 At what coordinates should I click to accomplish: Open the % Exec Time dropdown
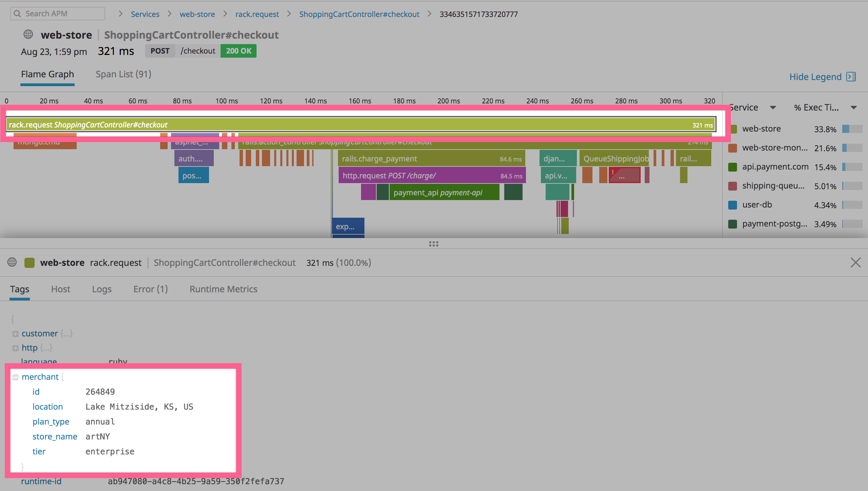tap(854, 107)
